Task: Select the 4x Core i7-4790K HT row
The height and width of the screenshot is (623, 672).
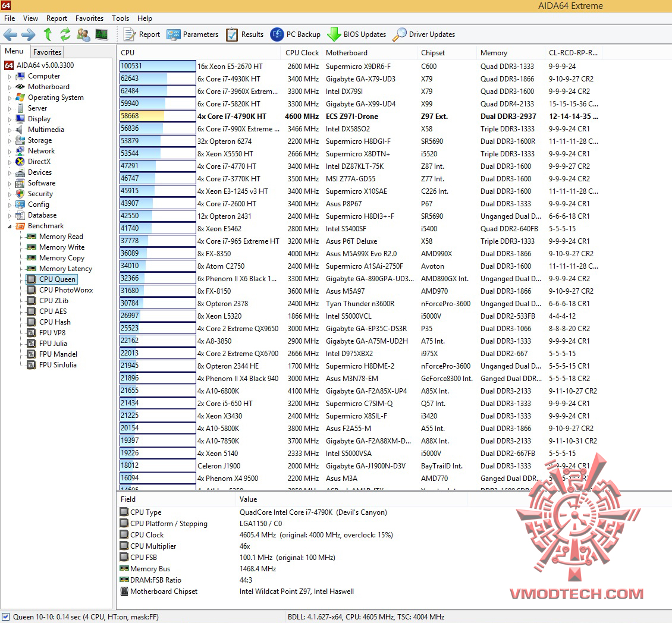Action: click(x=359, y=116)
